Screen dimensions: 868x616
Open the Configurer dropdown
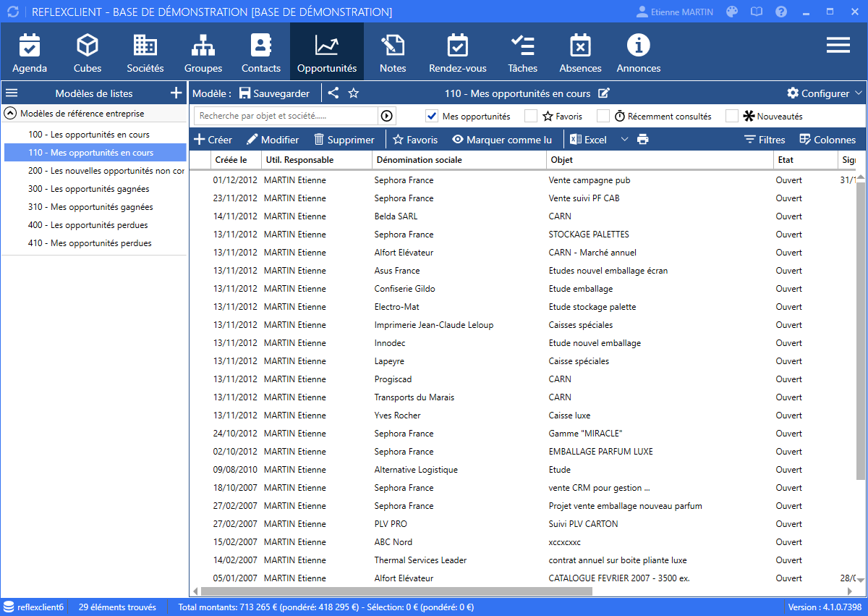pos(825,93)
